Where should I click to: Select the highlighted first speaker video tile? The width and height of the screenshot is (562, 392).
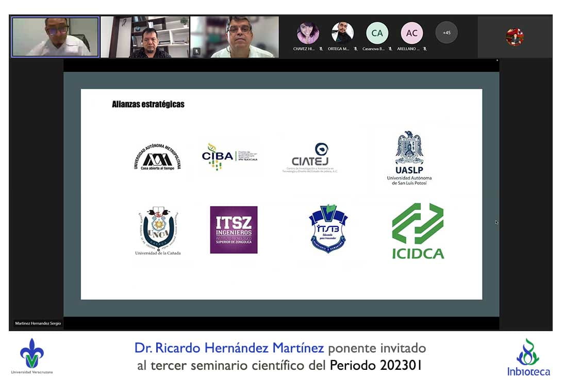pos(55,37)
